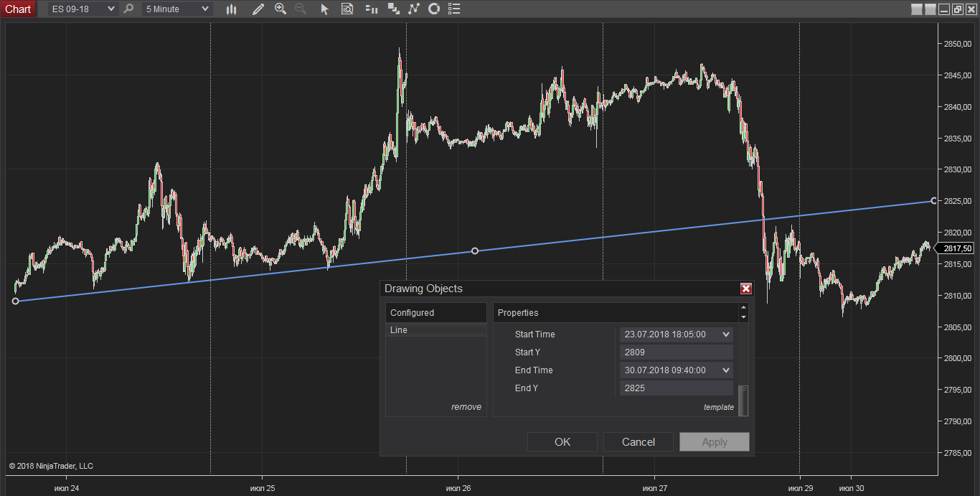980x496 pixels.
Task: Open the ES 09-18 instrument dropdown
Action: 83,9
